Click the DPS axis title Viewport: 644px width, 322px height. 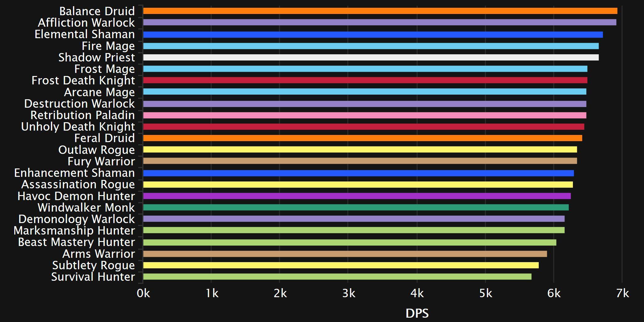click(417, 313)
